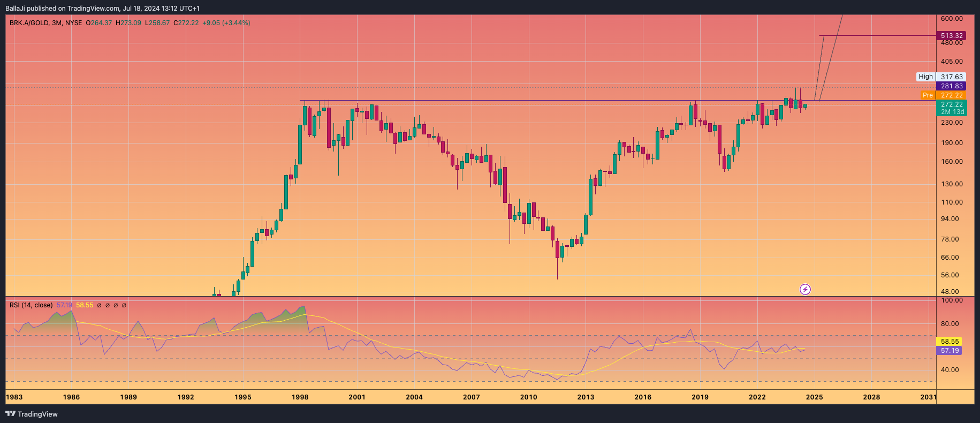
Task: Click the 2019 label on time axis
Action: coord(700,397)
